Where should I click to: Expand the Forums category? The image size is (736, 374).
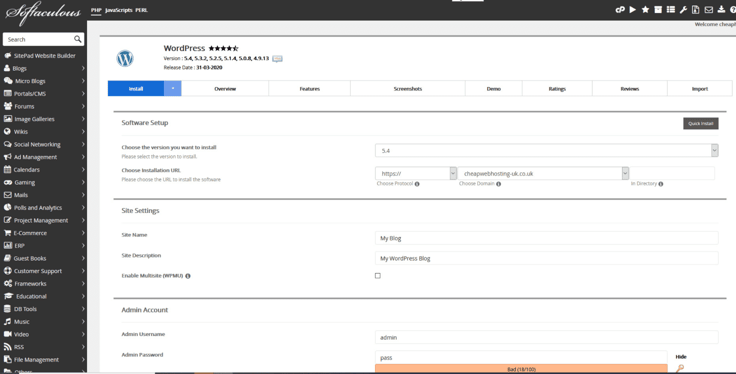(43, 106)
